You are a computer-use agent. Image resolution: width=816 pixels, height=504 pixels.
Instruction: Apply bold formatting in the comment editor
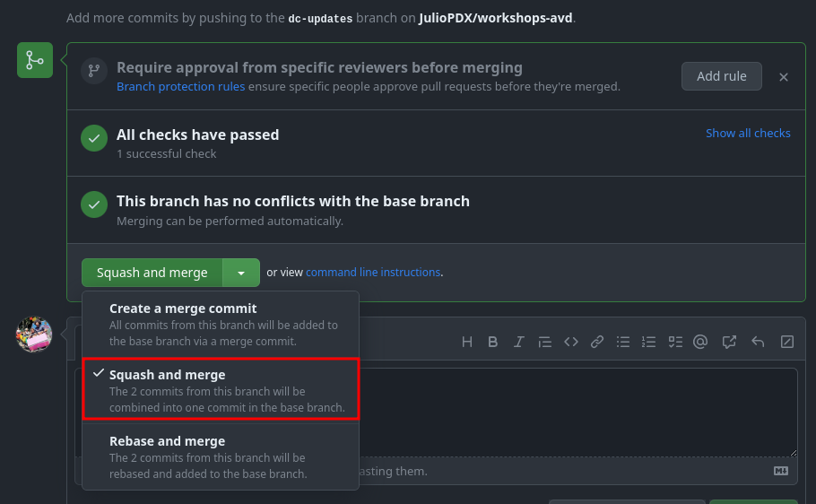click(492, 342)
